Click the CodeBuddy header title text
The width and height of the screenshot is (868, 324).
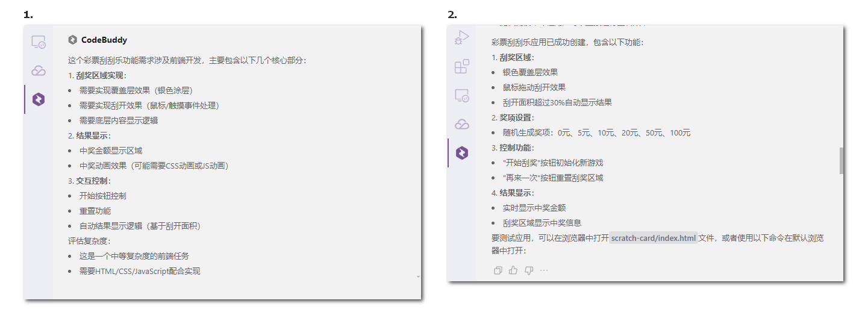pos(104,40)
